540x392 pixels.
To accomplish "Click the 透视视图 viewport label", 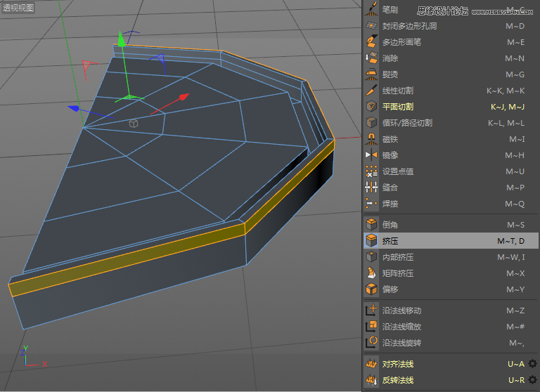I will pyautogui.click(x=18, y=7).
